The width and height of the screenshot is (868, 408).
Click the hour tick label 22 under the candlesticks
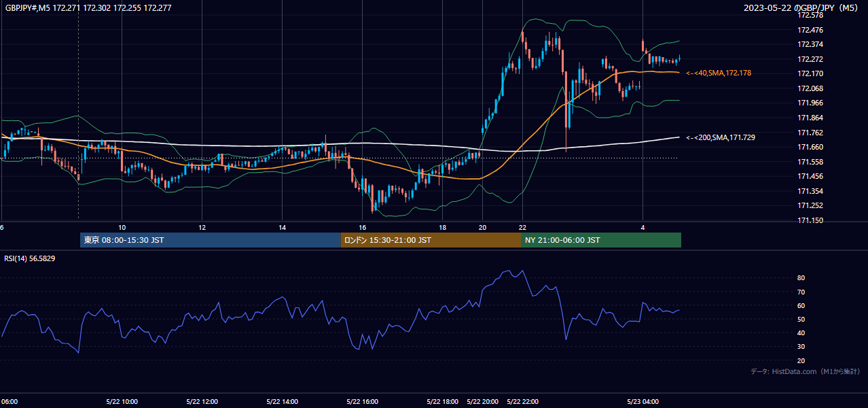point(522,227)
